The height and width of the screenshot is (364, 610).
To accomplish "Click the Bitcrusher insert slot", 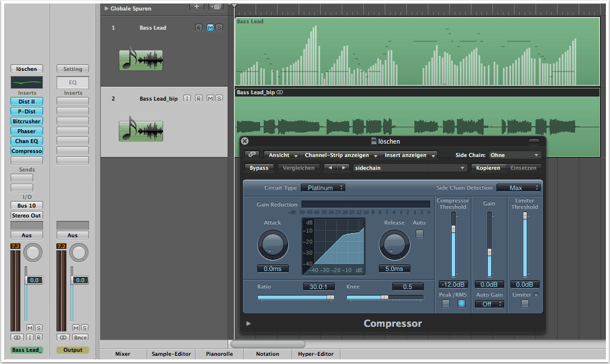I will (27, 122).
